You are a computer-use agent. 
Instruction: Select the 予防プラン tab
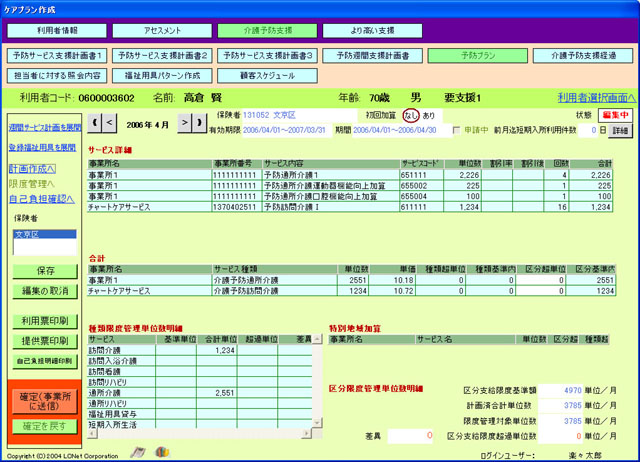click(x=478, y=56)
